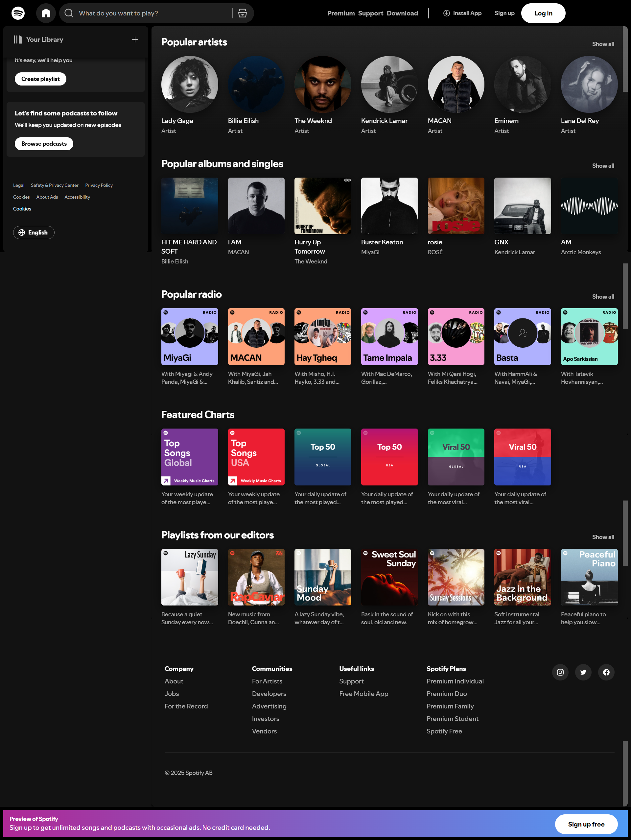This screenshot has width=631, height=840.
Task: Open Kendrick Lamar artist photo
Action: pyautogui.click(x=389, y=84)
